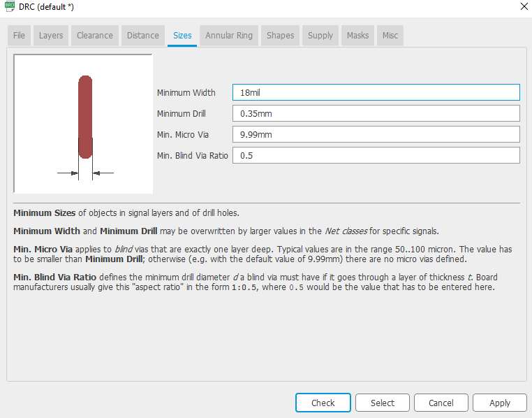Apply the design rule changes
This screenshot has height=418, width=532.
click(499, 403)
